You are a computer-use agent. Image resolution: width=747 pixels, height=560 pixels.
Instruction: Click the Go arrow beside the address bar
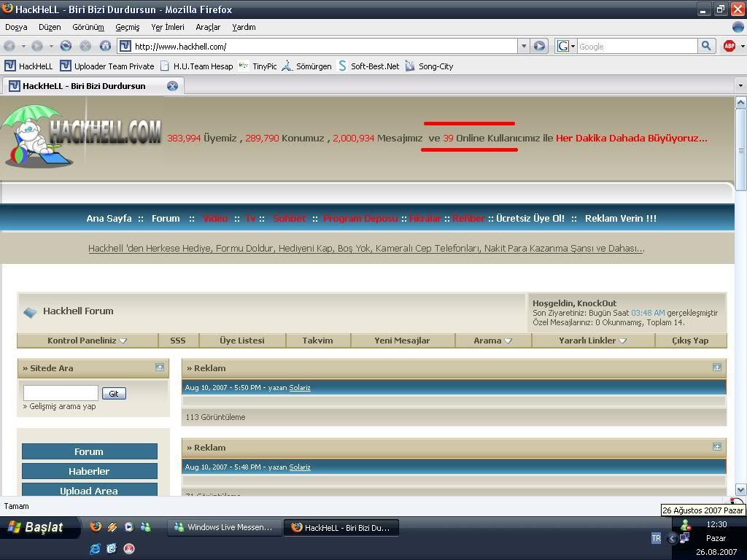(539, 46)
